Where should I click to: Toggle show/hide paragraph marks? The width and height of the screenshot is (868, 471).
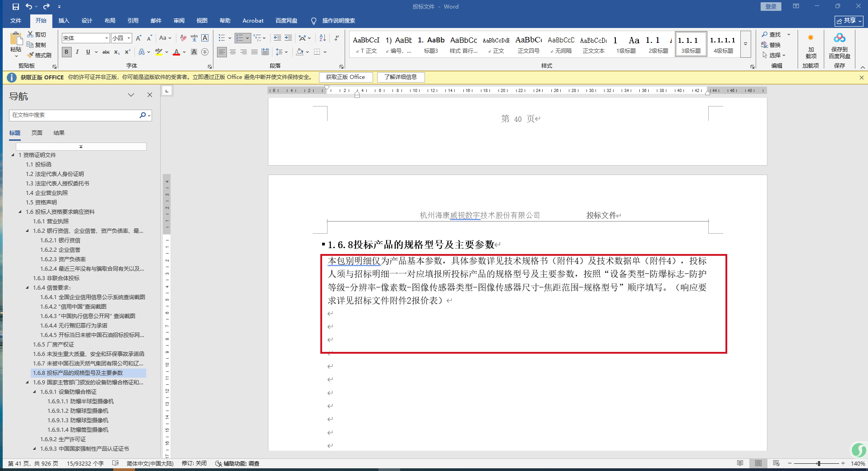tap(337, 38)
